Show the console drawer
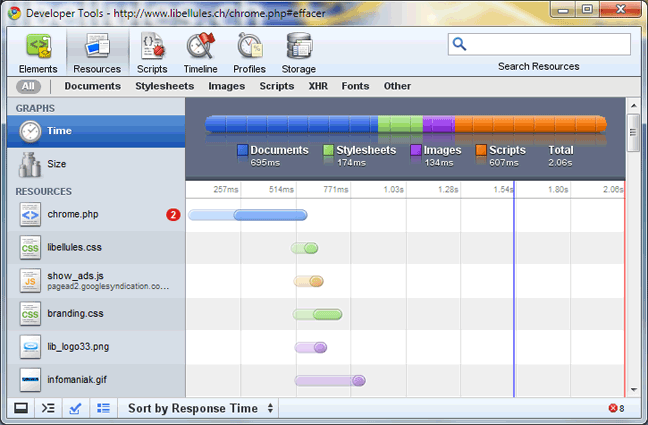The width and height of the screenshot is (648, 425). (48, 408)
